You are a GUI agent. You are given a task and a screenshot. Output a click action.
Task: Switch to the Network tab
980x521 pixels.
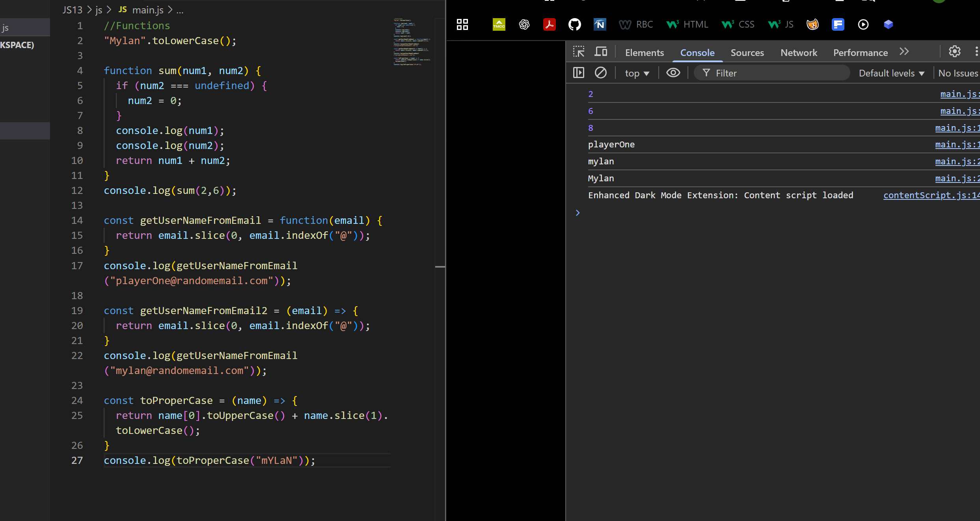(x=799, y=52)
